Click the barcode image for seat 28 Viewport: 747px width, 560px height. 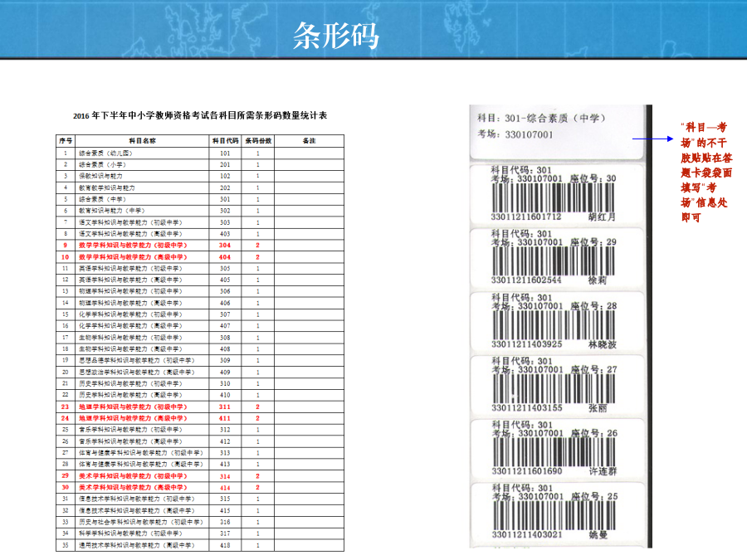[554, 325]
